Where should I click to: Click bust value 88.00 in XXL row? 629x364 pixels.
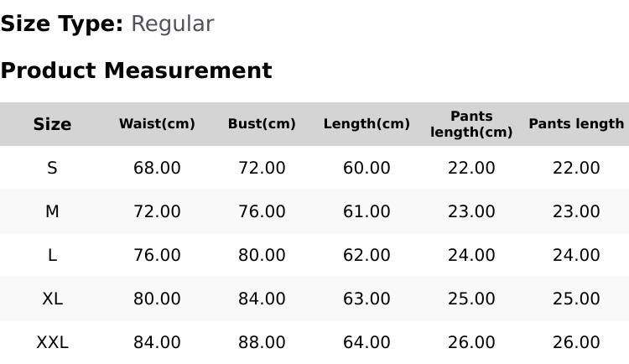pyautogui.click(x=262, y=343)
